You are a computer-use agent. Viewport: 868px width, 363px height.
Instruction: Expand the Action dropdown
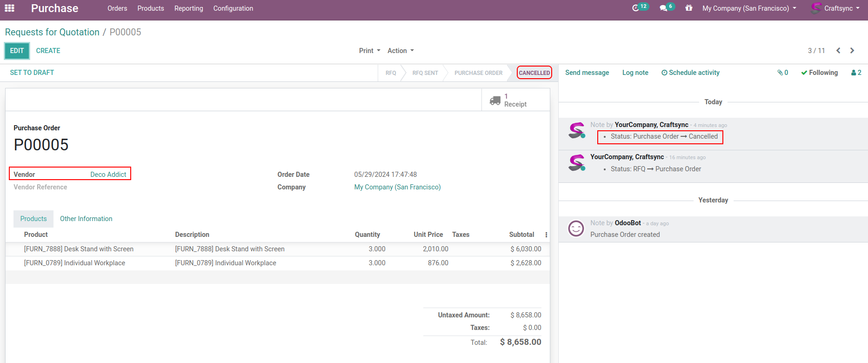point(400,51)
